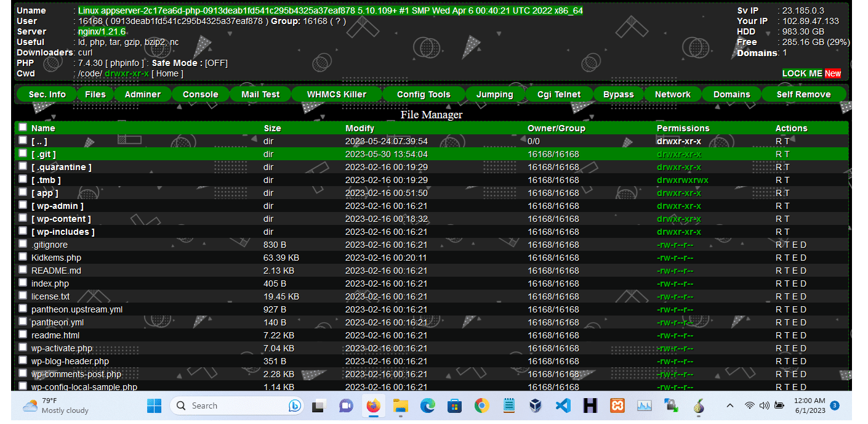Open the Sec. Info tab
The image size is (868, 424).
tap(47, 94)
